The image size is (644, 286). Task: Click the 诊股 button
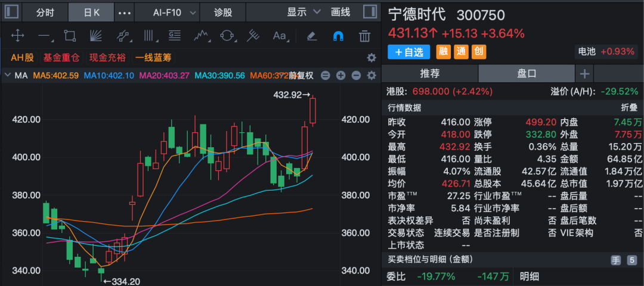click(x=222, y=11)
